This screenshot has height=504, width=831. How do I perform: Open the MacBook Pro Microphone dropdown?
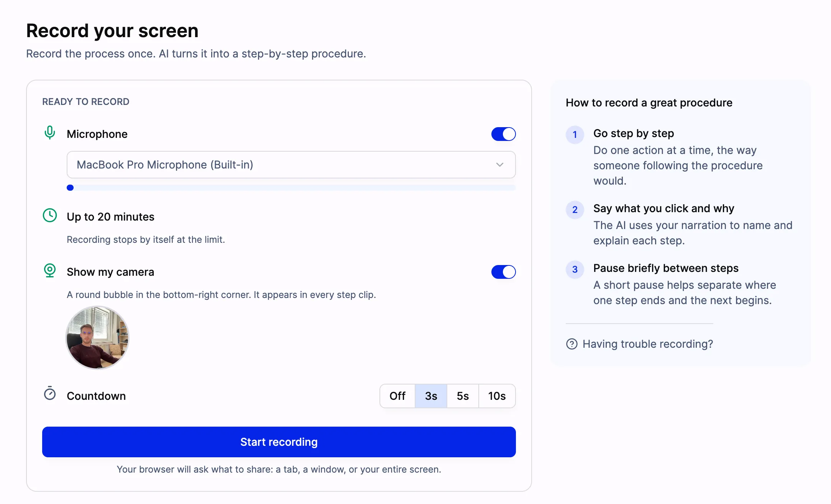(x=291, y=165)
